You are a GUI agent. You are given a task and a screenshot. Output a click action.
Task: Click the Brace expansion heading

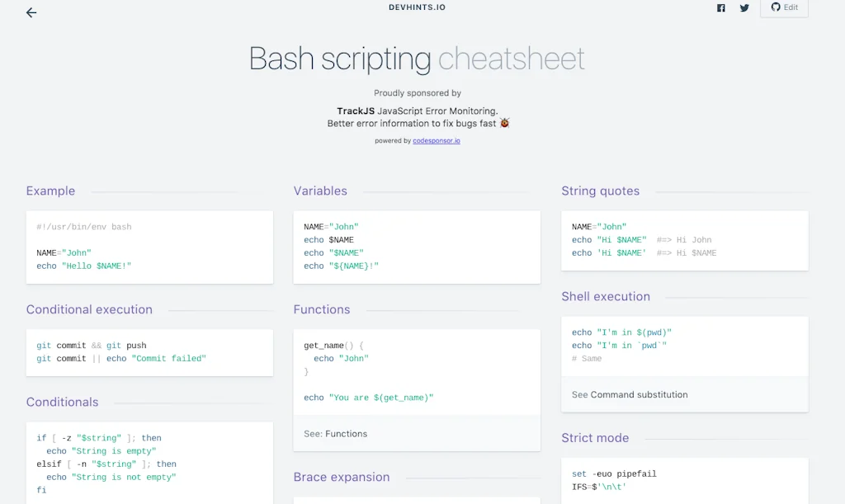click(342, 478)
